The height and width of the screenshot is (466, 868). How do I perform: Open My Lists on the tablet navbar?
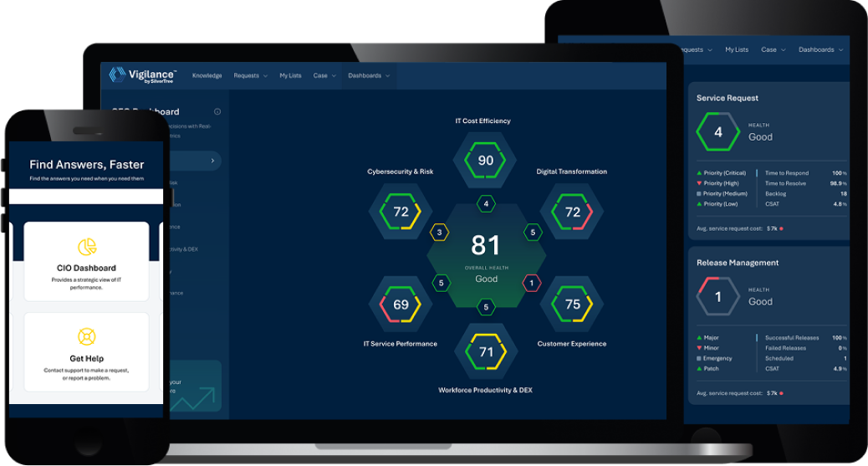coord(737,50)
